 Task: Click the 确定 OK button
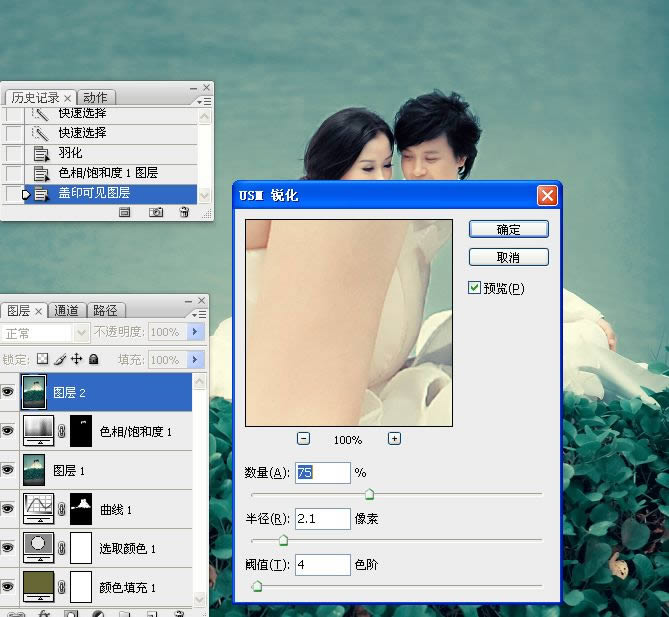click(508, 229)
